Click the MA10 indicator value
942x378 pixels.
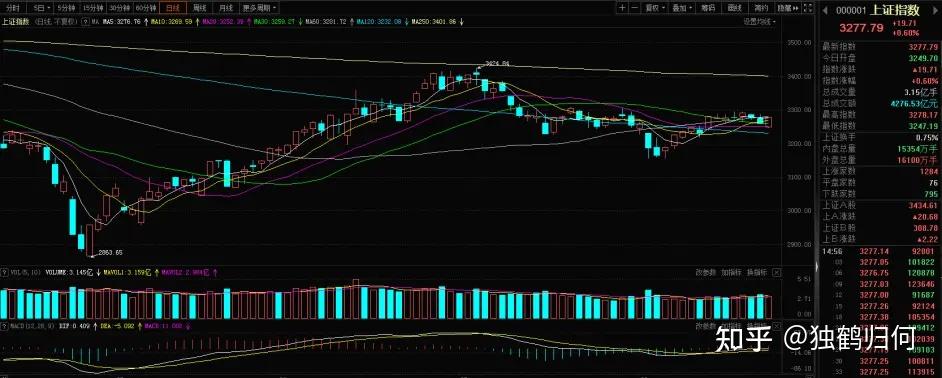pos(171,21)
